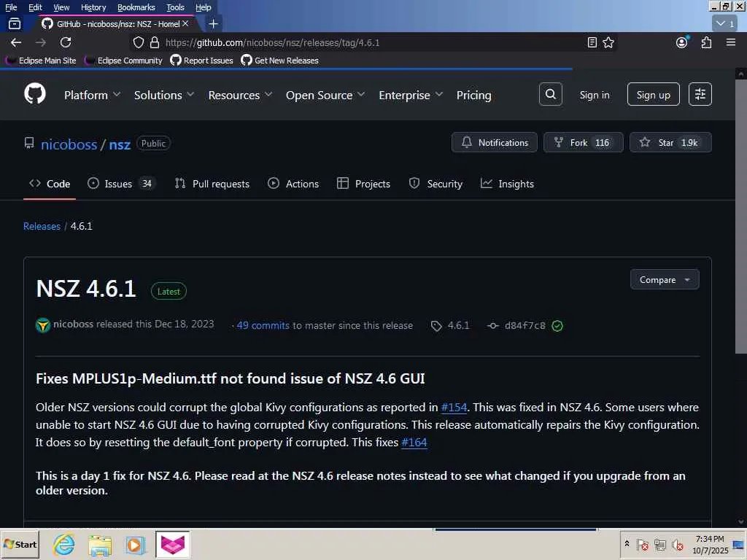Switch to the Projects tab
Image resolution: width=747 pixels, height=560 pixels.
tap(363, 184)
